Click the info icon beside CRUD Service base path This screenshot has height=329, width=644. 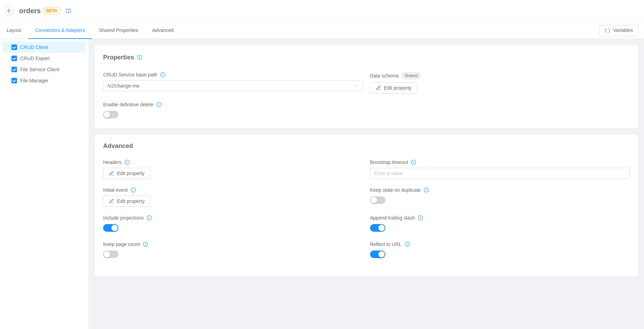tap(163, 75)
